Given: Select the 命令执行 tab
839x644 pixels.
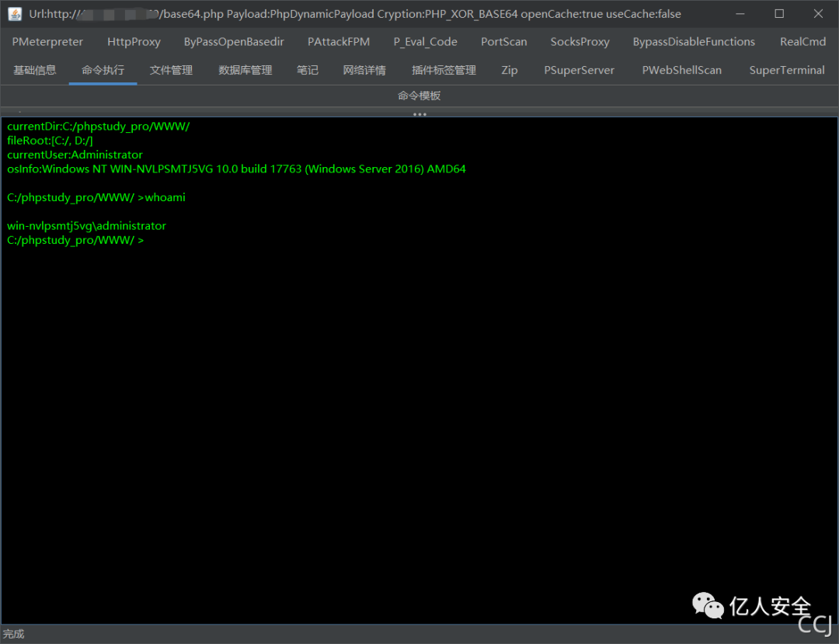Looking at the screenshot, I should click(x=102, y=70).
